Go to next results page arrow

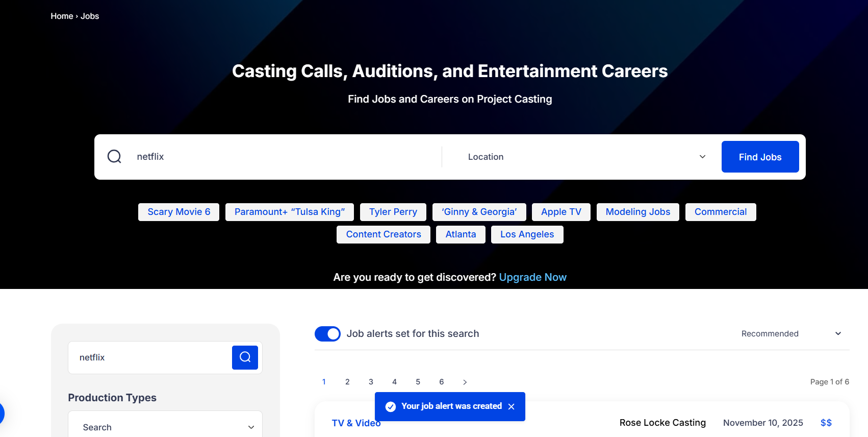point(465,382)
